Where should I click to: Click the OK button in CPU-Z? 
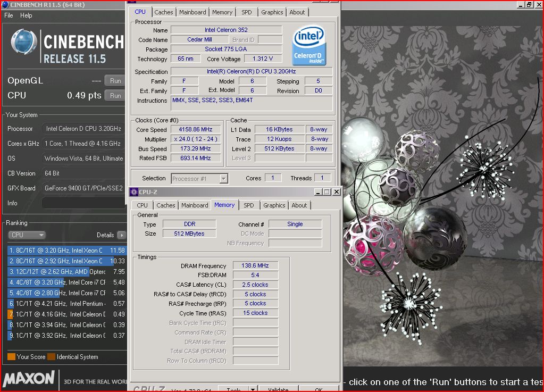(319, 388)
